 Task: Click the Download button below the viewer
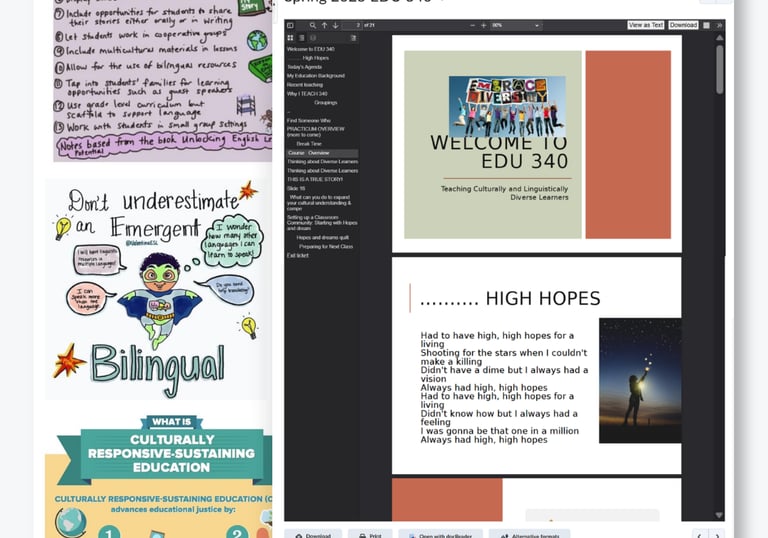point(313,535)
